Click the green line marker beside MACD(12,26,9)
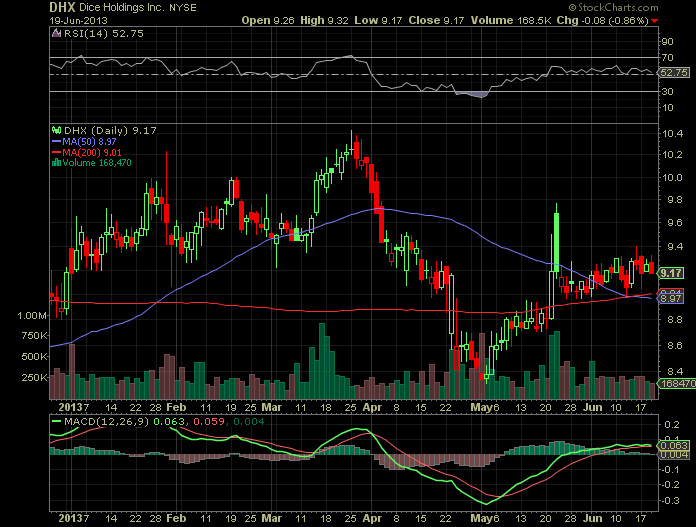The image size is (696, 527). (56, 421)
